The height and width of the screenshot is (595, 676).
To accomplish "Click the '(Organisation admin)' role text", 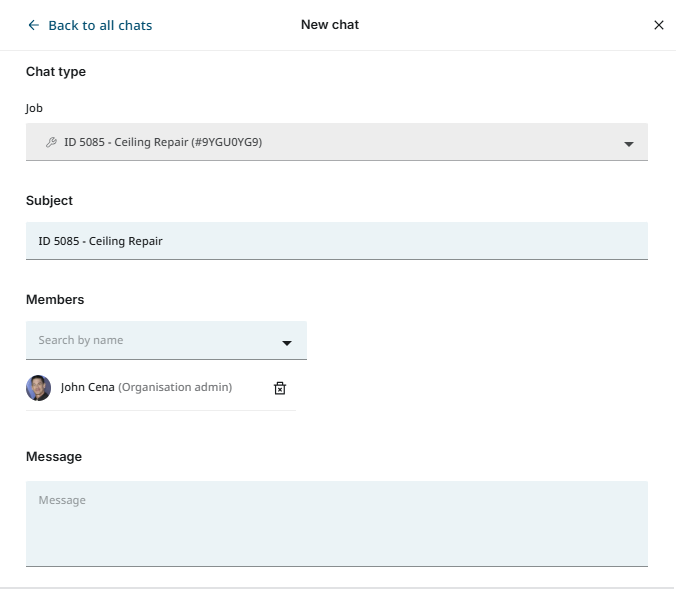I will point(175,387).
